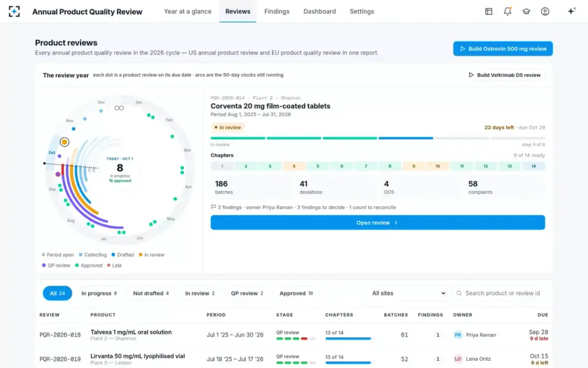Click Talvexa chapters progress bar
The width and height of the screenshot is (588, 368).
[x=350, y=339]
